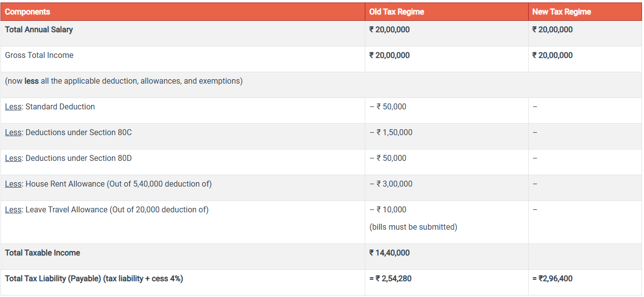
Task: Click the "Total Taxable Income" row label
Action: [x=43, y=252]
